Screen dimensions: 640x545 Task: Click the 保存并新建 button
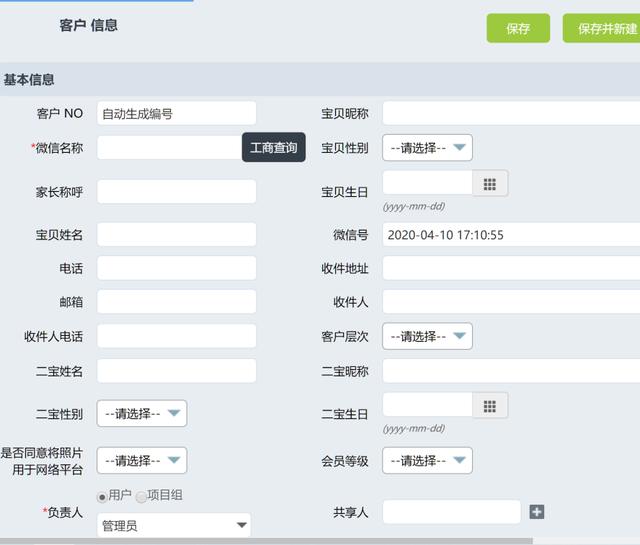(x=604, y=29)
